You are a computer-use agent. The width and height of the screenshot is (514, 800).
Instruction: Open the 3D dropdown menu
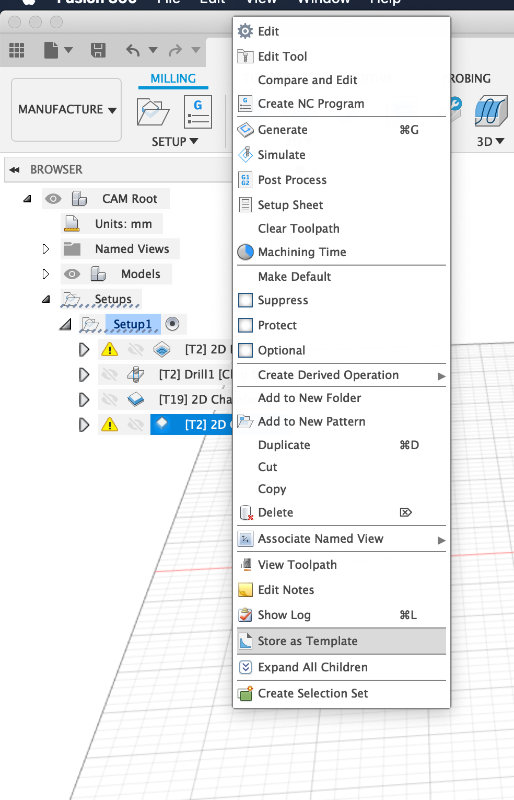[x=491, y=141]
